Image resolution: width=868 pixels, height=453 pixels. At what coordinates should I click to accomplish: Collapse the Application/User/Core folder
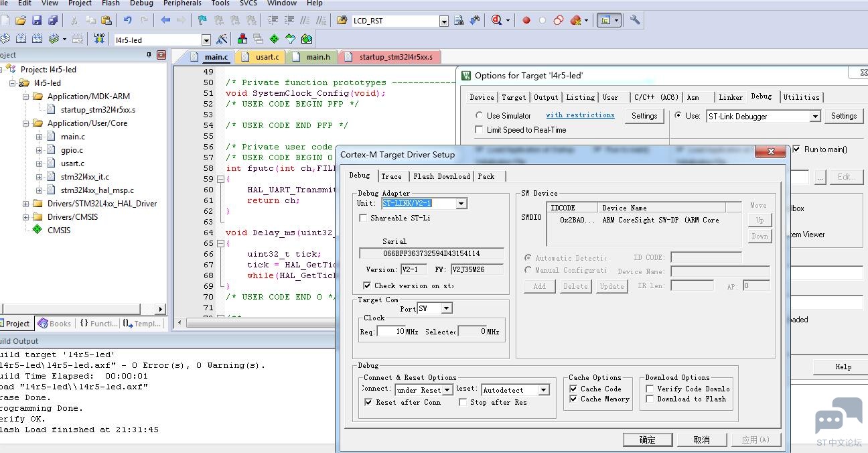[x=25, y=123]
